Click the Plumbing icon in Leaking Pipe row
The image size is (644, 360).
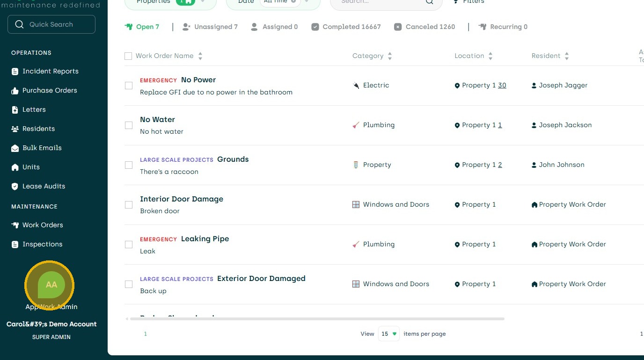pyautogui.click(x=356, y=245)
